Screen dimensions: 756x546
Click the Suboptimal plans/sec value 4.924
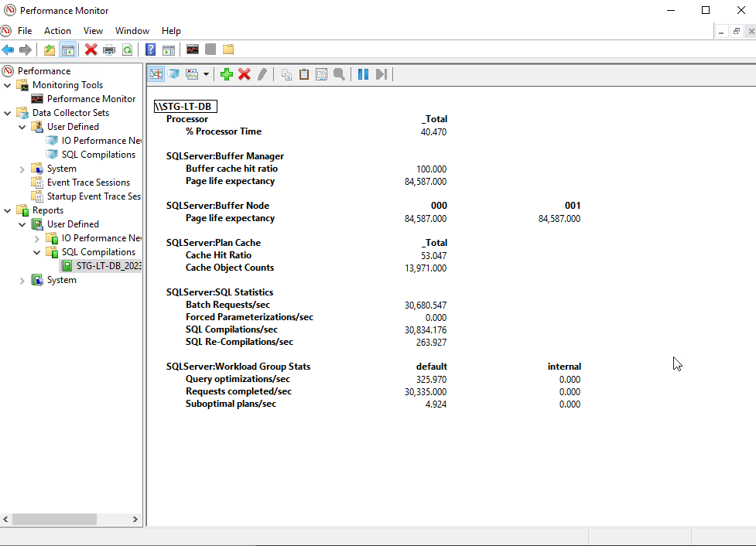coord(436,404)
